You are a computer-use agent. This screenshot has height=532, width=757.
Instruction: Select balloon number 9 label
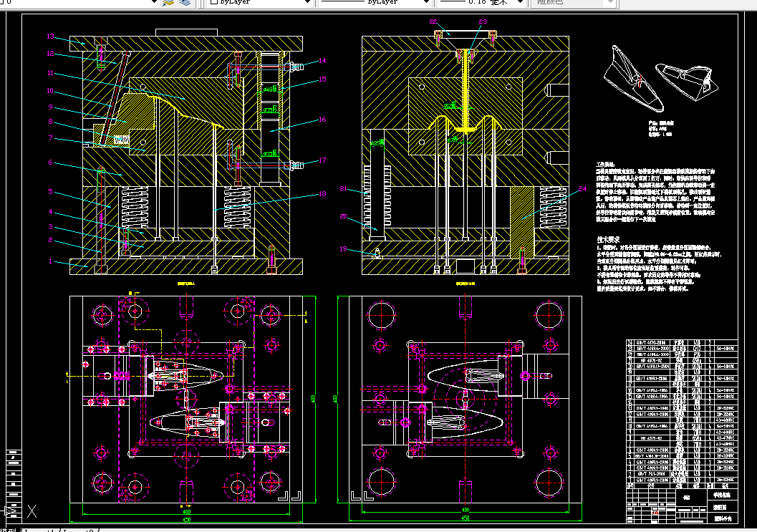click(x=50, y=107)
